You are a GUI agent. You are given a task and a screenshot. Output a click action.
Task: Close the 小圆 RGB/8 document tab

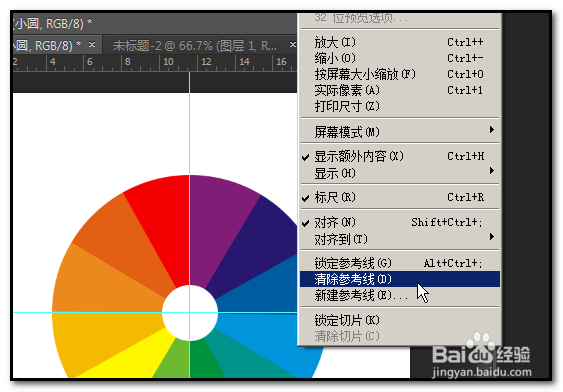(x=92, y=45)
